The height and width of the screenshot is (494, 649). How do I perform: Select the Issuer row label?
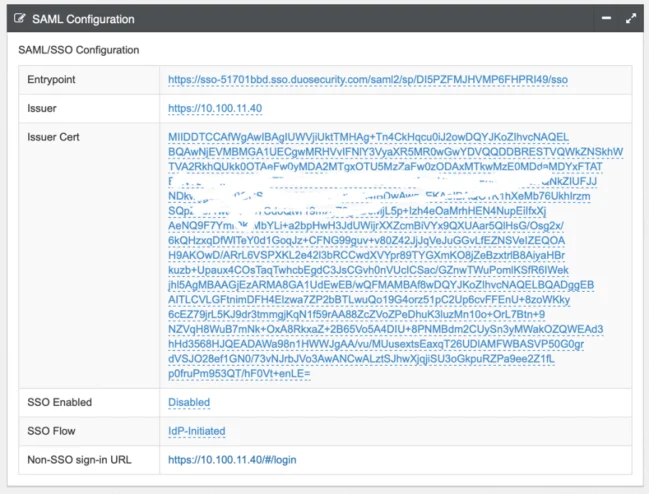tap(42, 108)
